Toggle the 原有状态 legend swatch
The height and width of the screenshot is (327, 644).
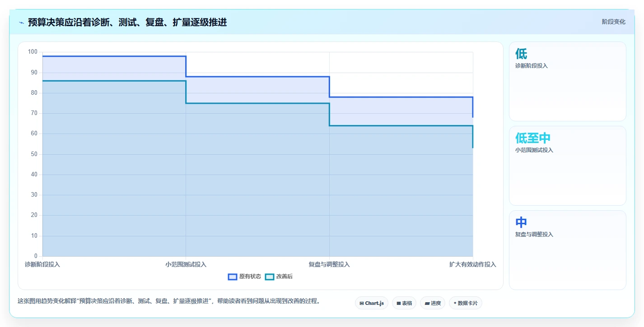tap(233, 276)
